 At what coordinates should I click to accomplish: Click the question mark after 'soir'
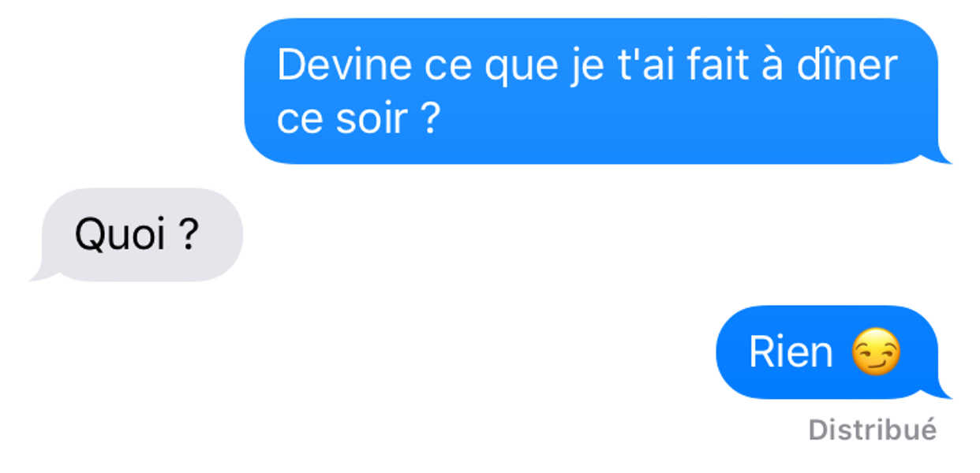point(428,119)
